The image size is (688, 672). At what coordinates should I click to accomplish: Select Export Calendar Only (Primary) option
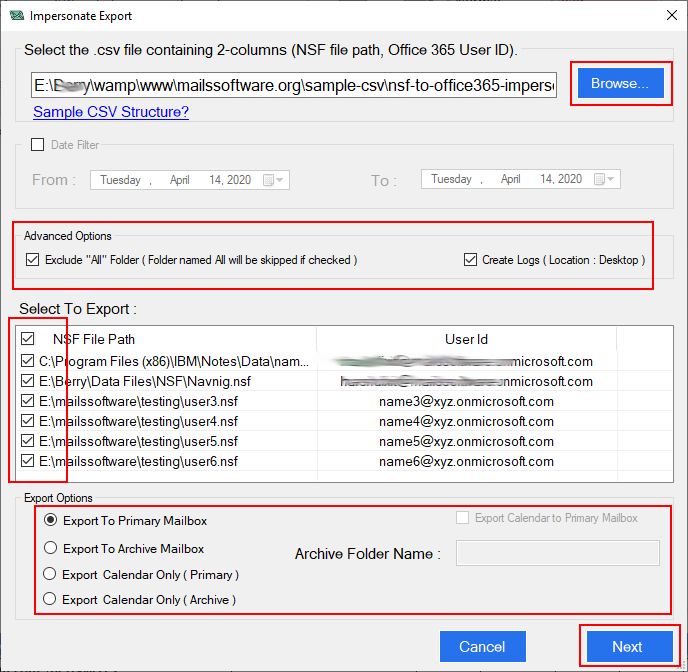tap(50, 574)
